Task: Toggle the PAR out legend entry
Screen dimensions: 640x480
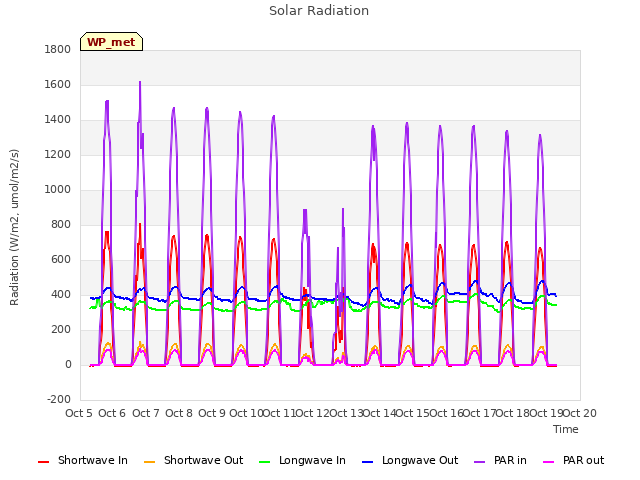Action: click(573, 460)
